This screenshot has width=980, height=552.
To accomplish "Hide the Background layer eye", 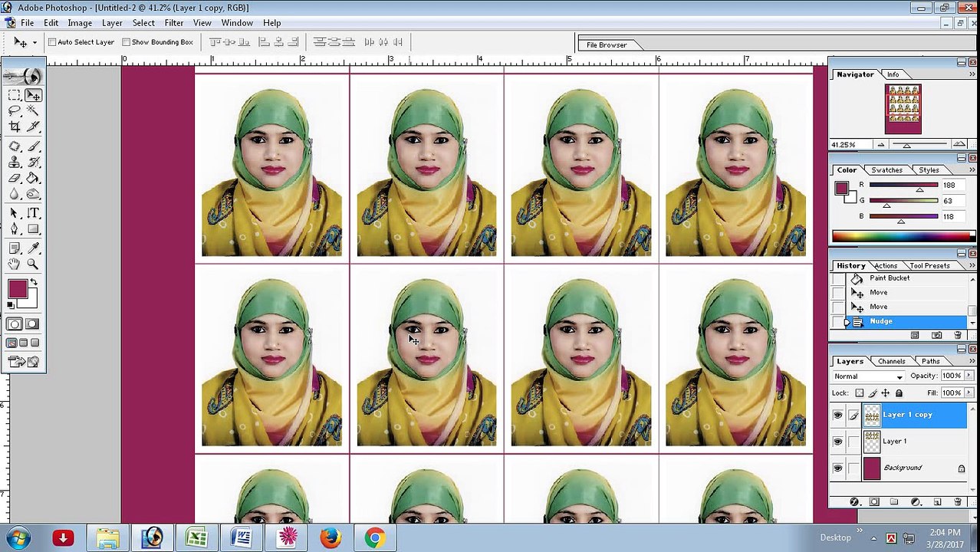I will tap(837, 468).
